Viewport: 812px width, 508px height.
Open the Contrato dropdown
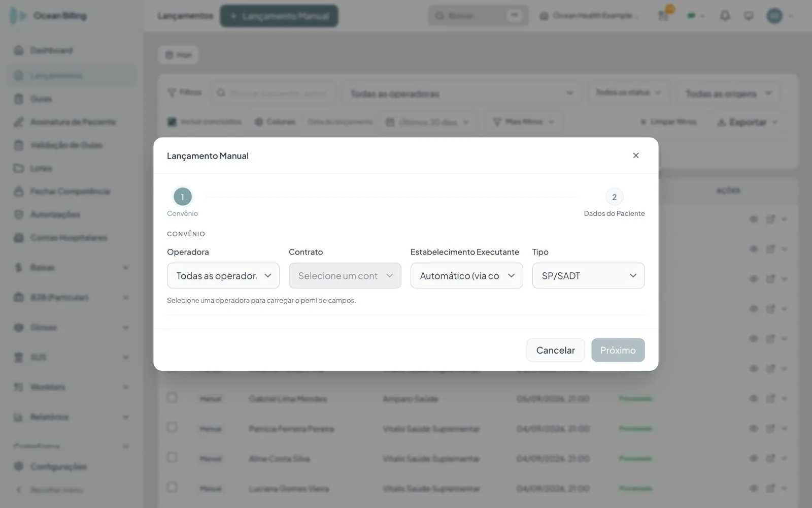[x=345, y=275]
